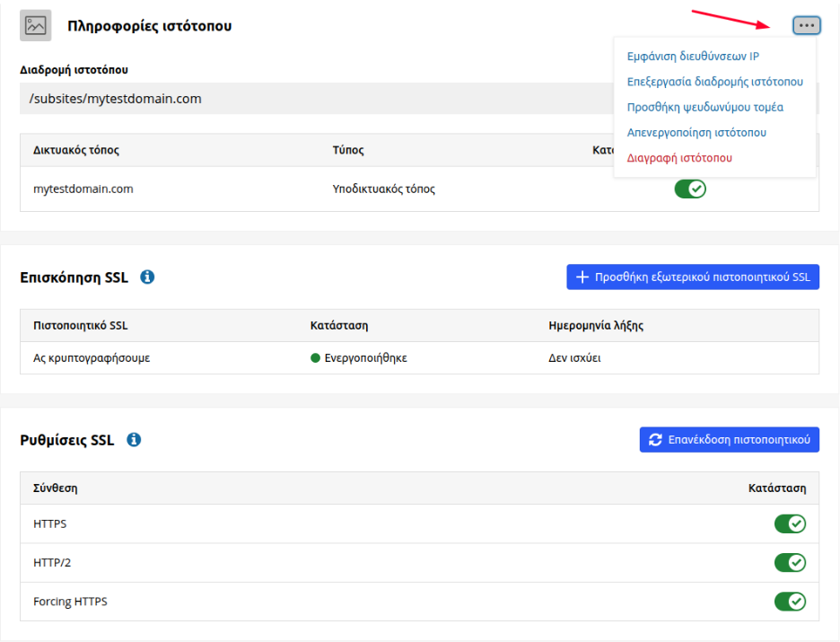Disable the HTTPS toggle
This screenshot has height=642, width=840.
coord(790,523)
